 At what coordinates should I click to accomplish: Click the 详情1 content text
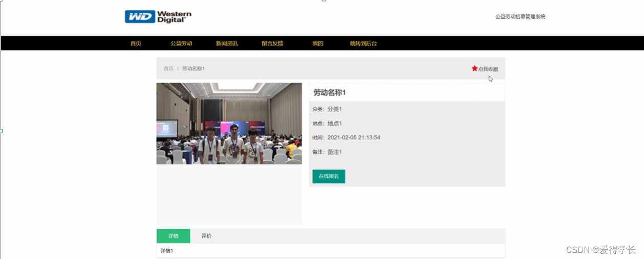pyautogui.click(x=166, y=251)
